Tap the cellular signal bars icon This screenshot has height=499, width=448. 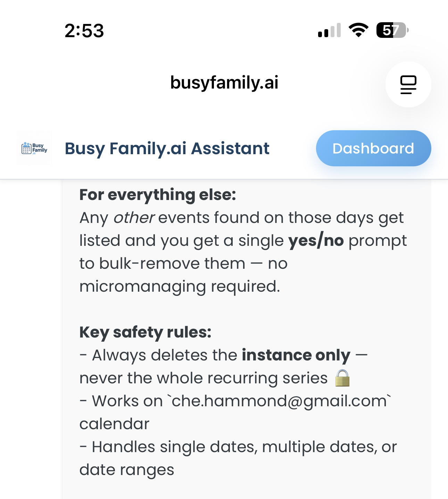(329, 30)
